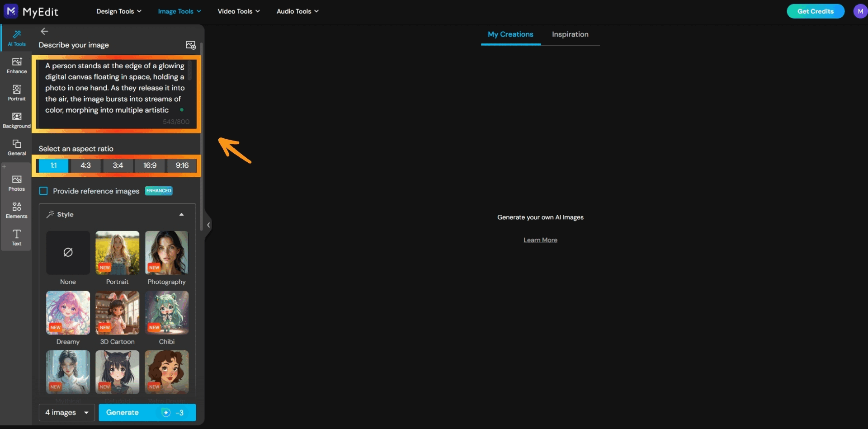Viewport: 868px width, 429px height.
Task: Open the Portrait tool in sidebar
Action: coord(17,93)
